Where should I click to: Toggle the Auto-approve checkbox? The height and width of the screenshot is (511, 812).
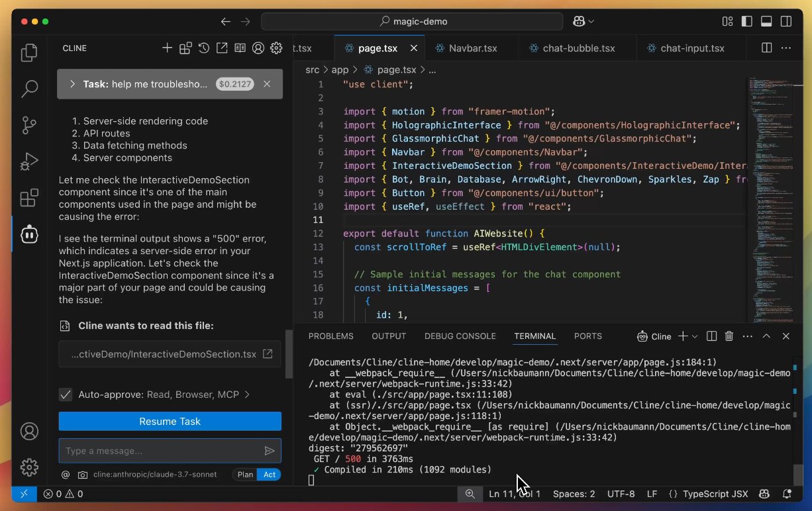click(x=66, y=395)
